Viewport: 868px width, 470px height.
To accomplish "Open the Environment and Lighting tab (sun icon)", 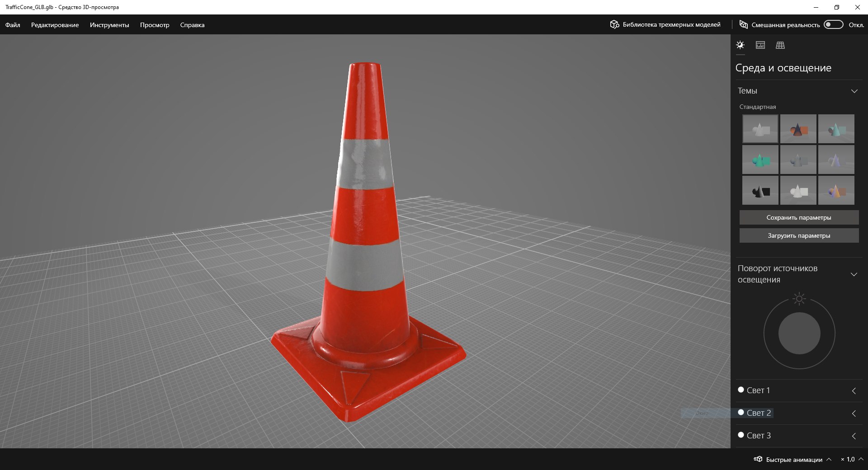I will point(740,45).
